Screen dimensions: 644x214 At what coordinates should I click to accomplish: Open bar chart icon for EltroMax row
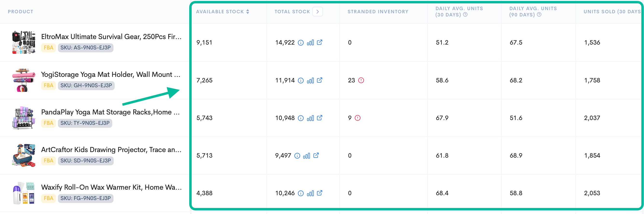[x=310, y=43]
